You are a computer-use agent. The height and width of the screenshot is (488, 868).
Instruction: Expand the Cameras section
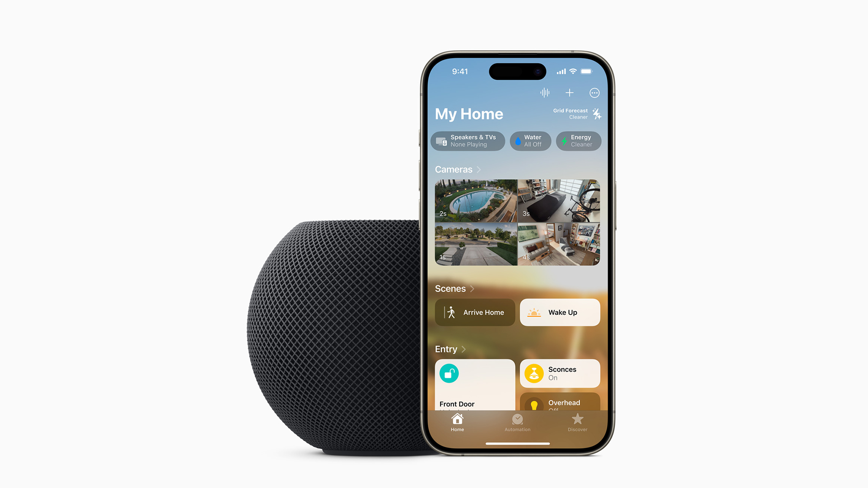pos(457,169)
